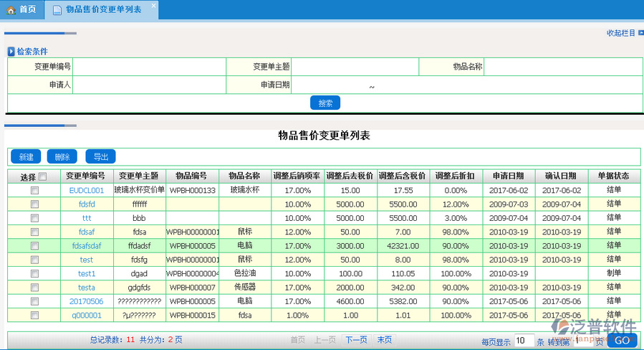Screen dimensions: 644x350
Task: Go to 下一页 next page
Action: pos(356,340)
